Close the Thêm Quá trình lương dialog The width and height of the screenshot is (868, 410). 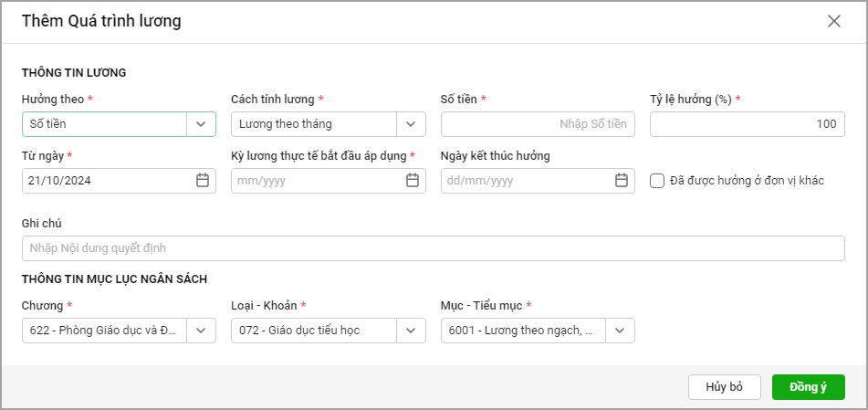point(833,22)
